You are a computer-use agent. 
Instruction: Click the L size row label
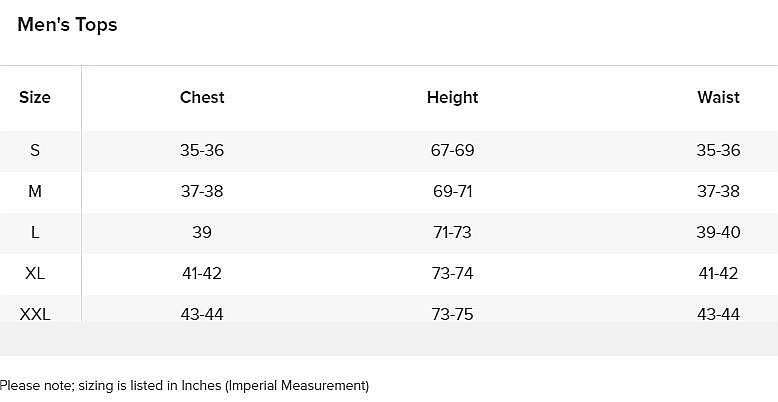pos(35,232)
